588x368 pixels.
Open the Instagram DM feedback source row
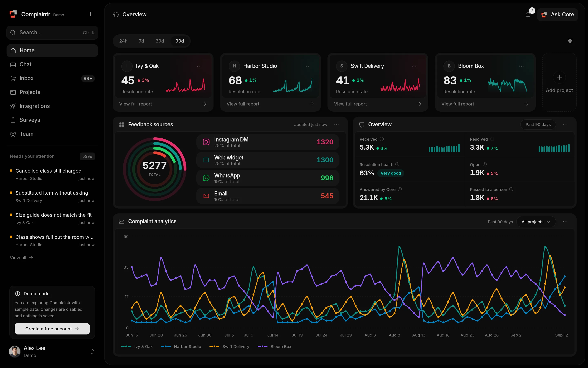coord(268,142)
